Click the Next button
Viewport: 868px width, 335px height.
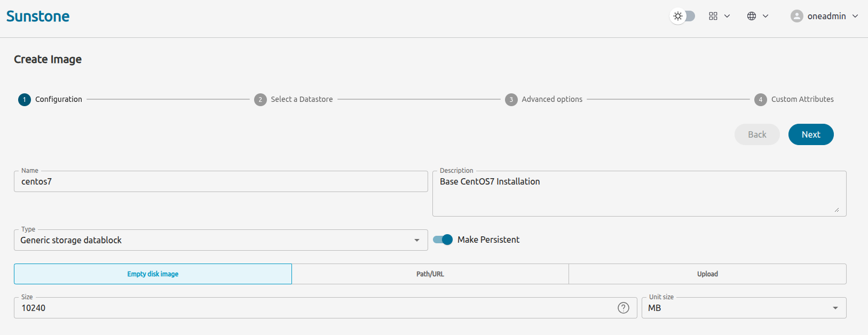tap(811, 134)
